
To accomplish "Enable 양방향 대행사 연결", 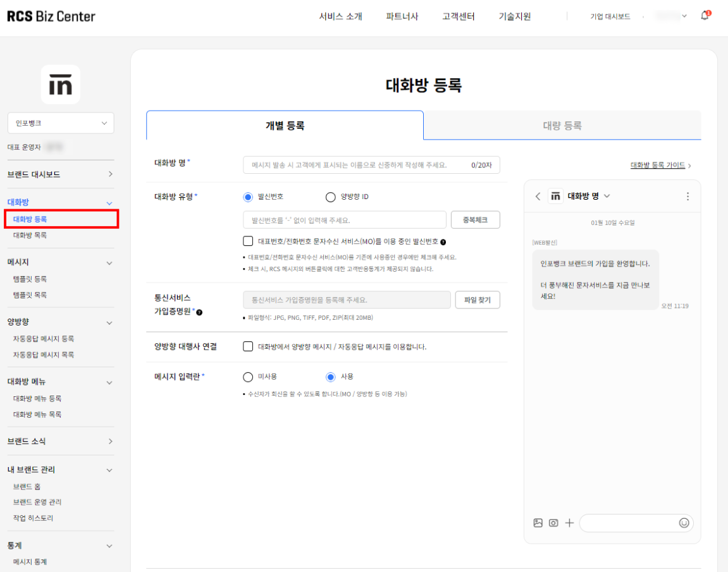I will click(x=249, y=346).
